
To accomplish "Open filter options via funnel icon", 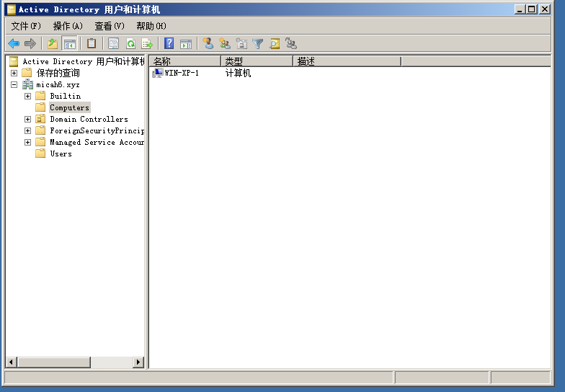I will tap(258, 44).
